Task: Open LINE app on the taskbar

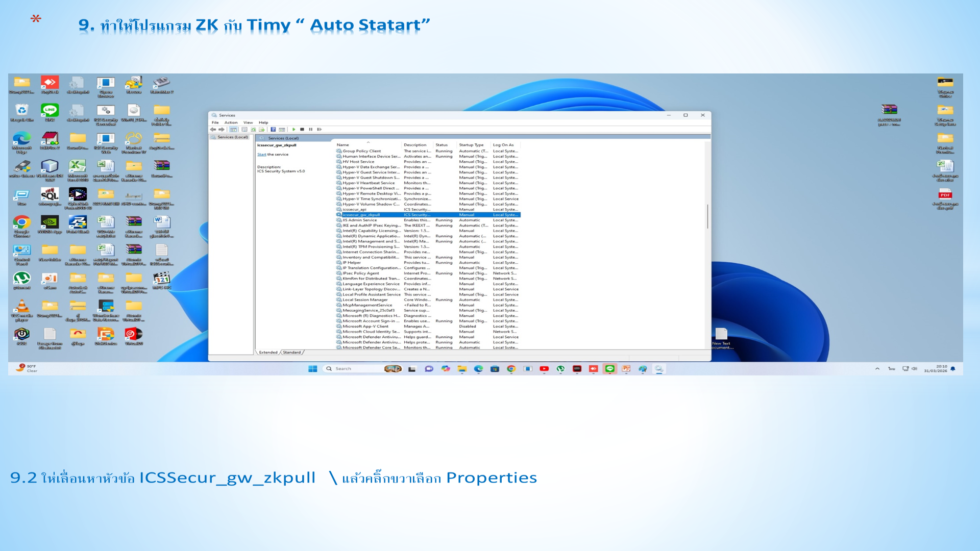Action: [609, 369]
